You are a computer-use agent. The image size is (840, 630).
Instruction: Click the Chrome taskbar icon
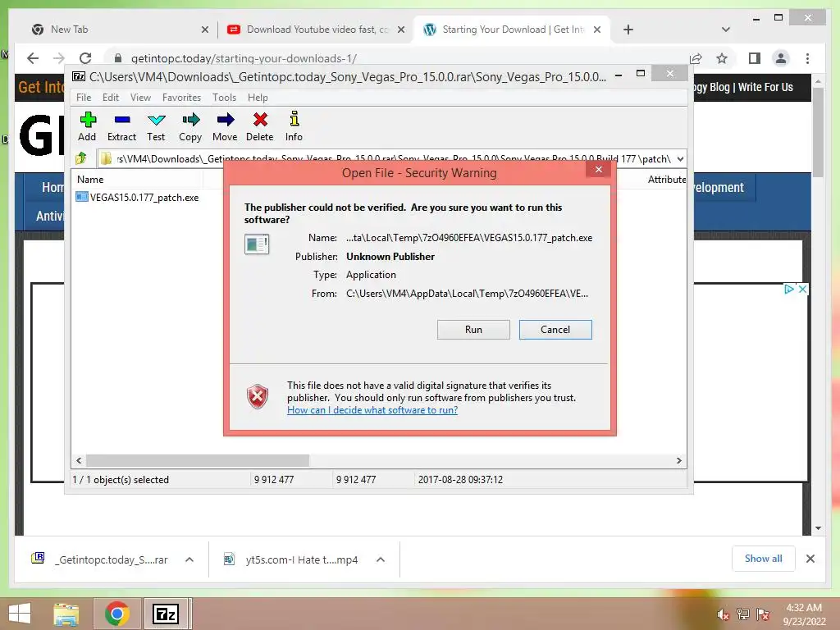116,614
